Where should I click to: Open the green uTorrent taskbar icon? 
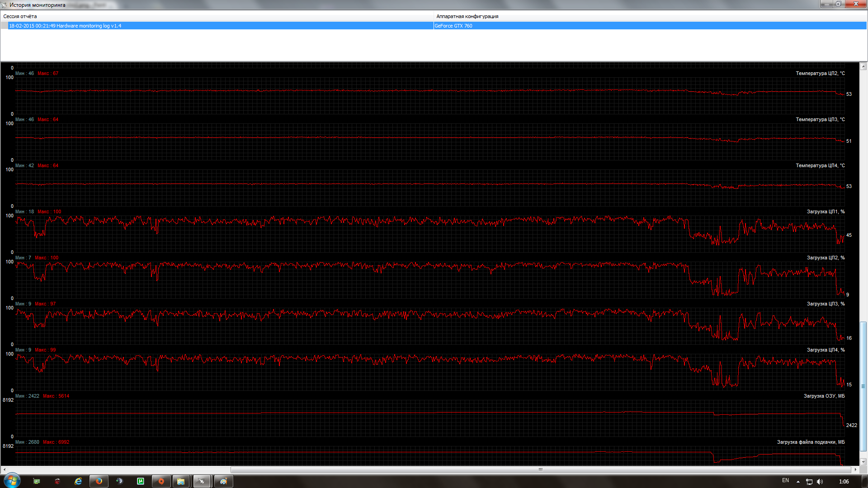click(x=141, y=481)
